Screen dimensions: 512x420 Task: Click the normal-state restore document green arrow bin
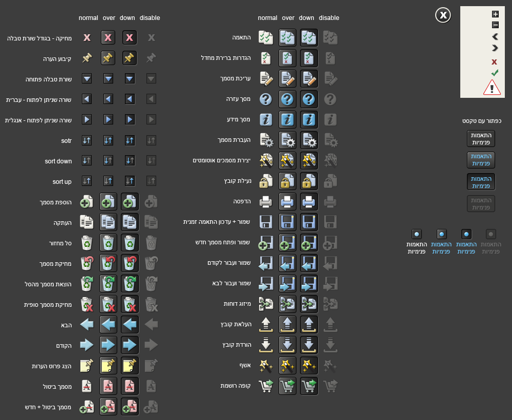coord(87,283)
